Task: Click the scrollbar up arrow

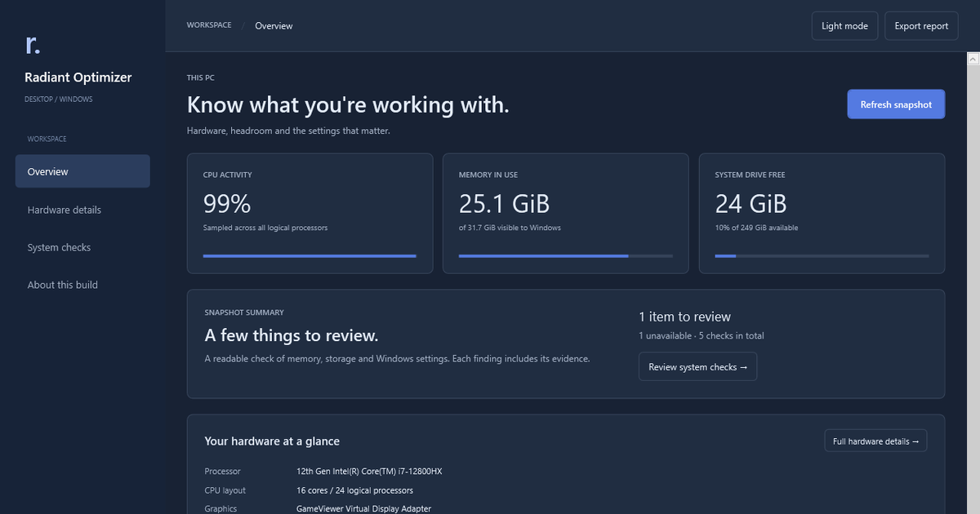Action: pos(973,60)
